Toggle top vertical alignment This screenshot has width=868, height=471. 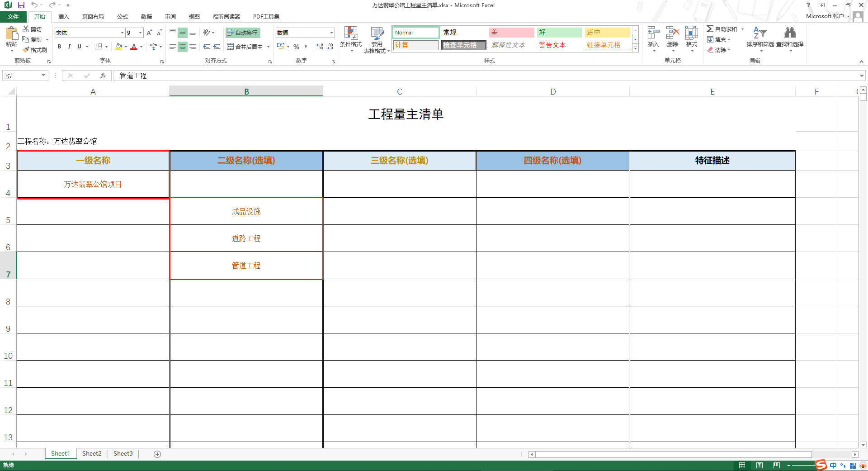(173, 33)
